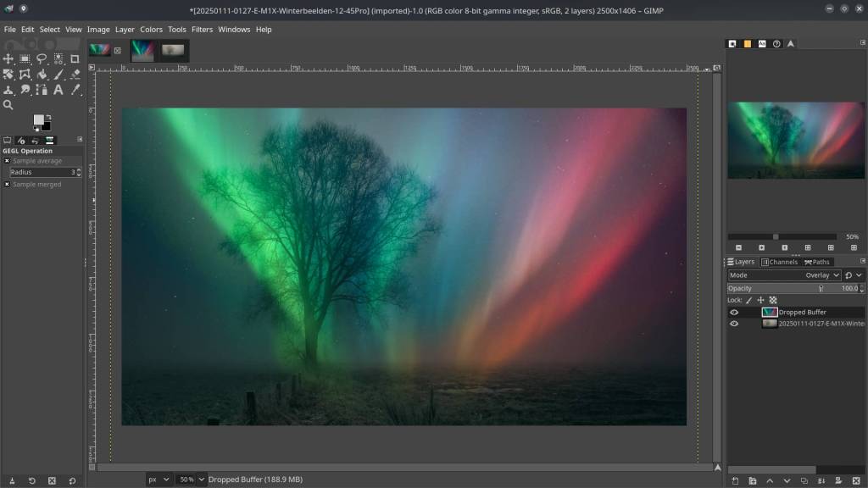Select the Paintbrush tool
This screenshot has width=868, height=488.
tap(58, 75)
